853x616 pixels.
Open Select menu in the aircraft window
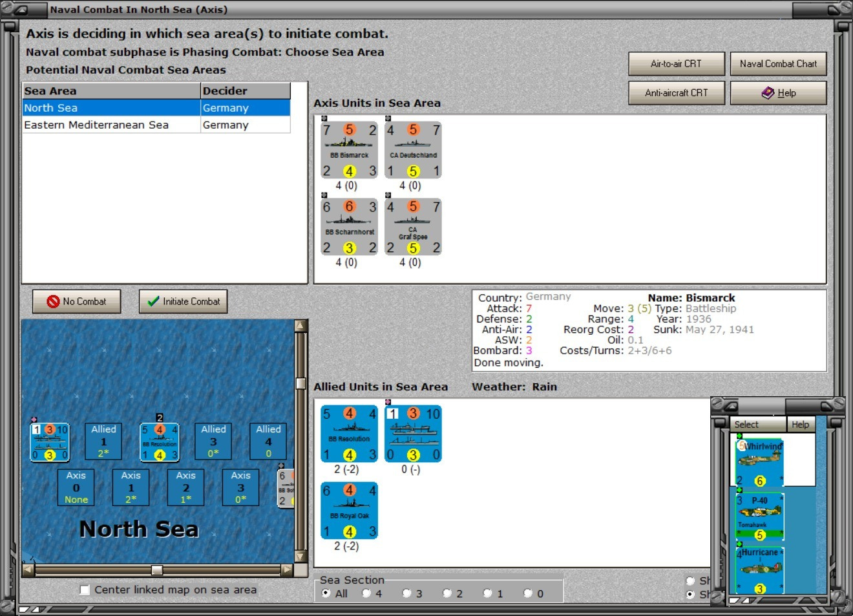(x=758, y=425)
